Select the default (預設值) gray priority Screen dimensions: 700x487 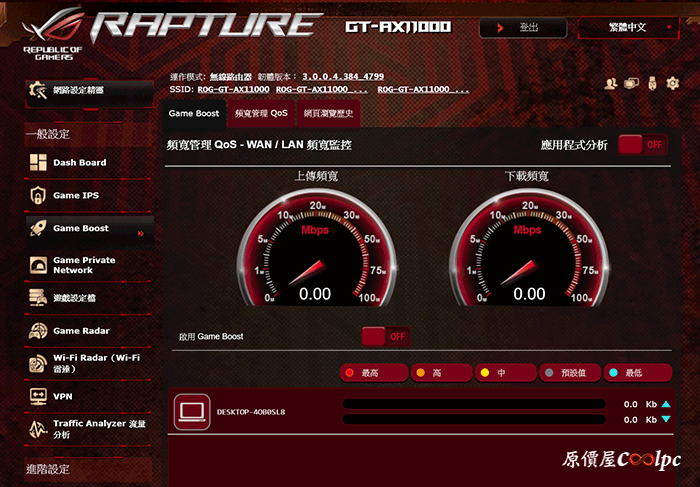click(570, 373)
